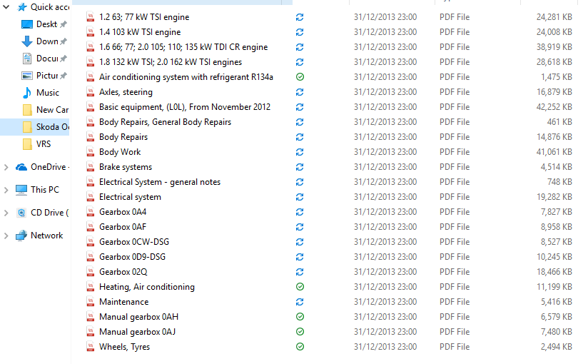Click sync icon for Maintenance file

coord(300,302)
